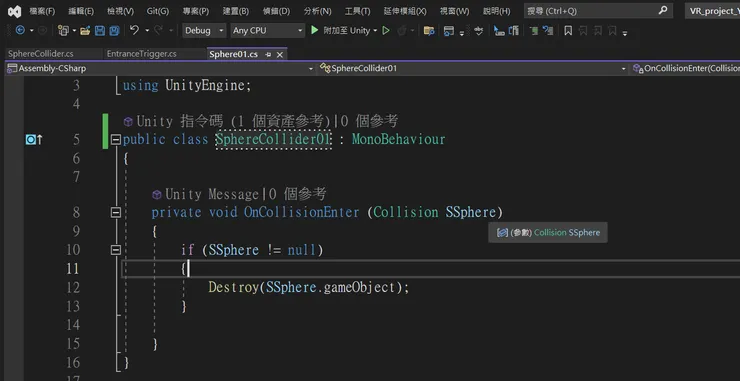Collapse the class SphereCollider01 code block
The image size is (740, 381).
[116, 140]
